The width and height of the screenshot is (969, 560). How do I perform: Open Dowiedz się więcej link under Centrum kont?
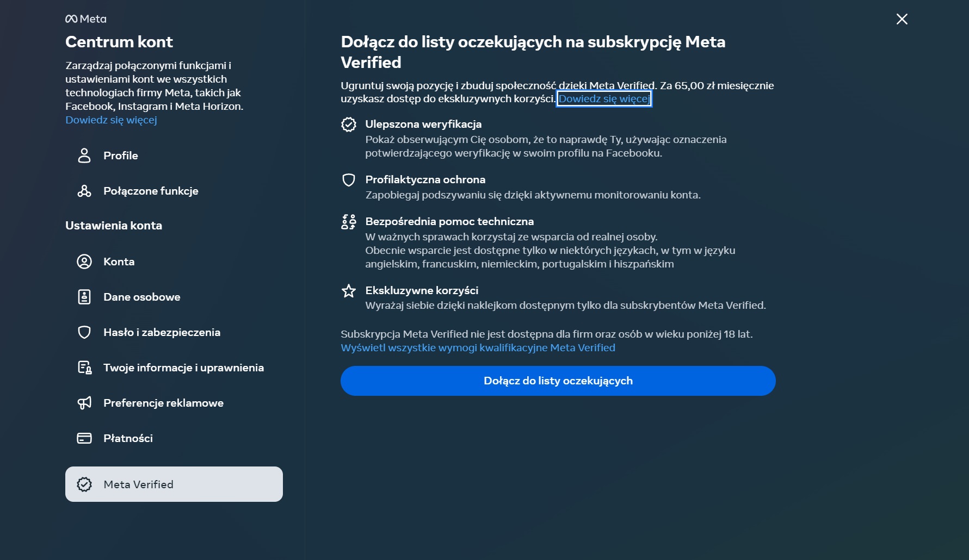[111, 120]
